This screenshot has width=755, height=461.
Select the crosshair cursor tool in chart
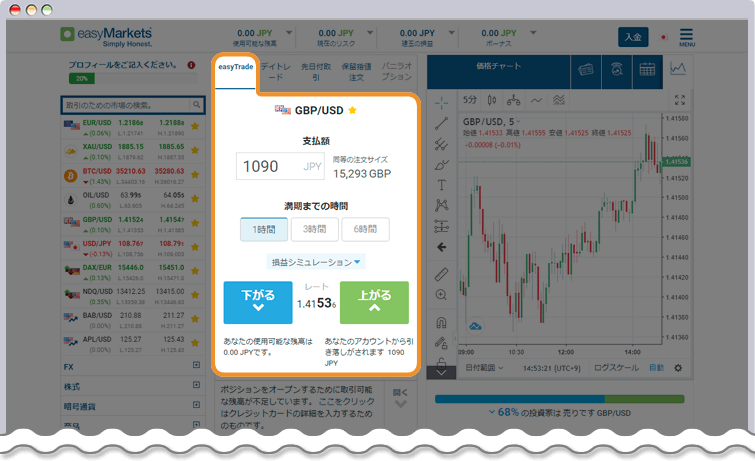(x=441, y=102)
